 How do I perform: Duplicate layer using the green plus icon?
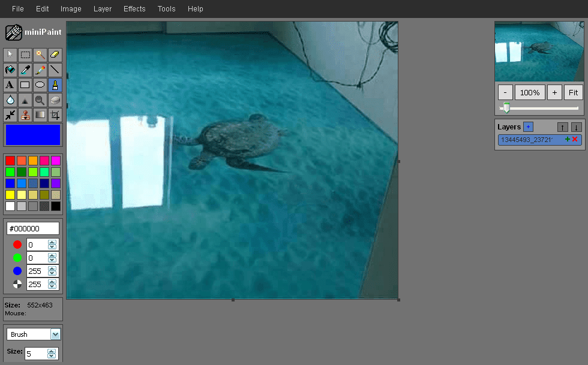[567, 139]
